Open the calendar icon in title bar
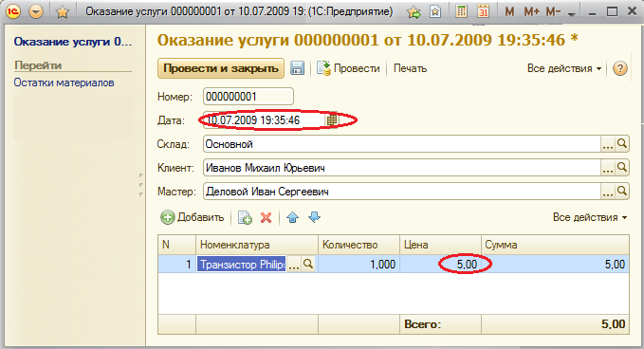 coord(484,11)
